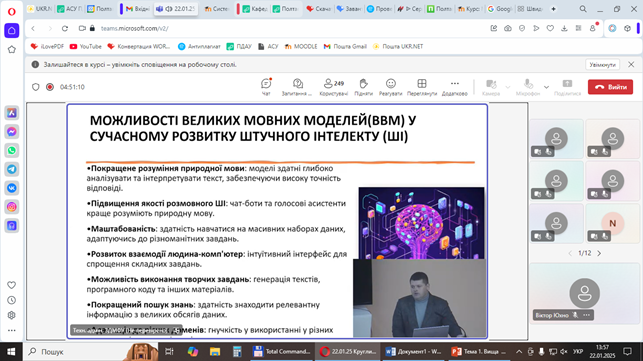This screenshot has width=643, height=361.
Task: Switch to the Скача browser tab
Action: [x=319, y=9]
